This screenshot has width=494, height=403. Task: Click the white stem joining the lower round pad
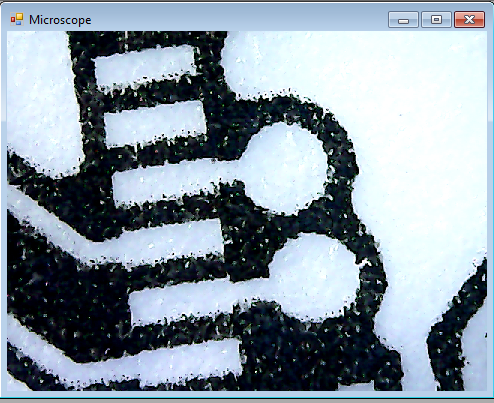click(200, 302)
